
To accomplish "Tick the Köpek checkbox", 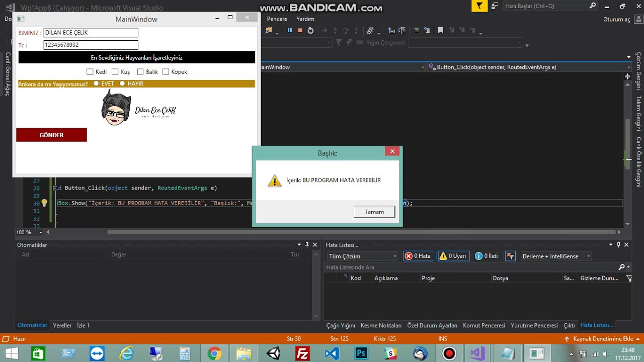I will tap(166, 72).
